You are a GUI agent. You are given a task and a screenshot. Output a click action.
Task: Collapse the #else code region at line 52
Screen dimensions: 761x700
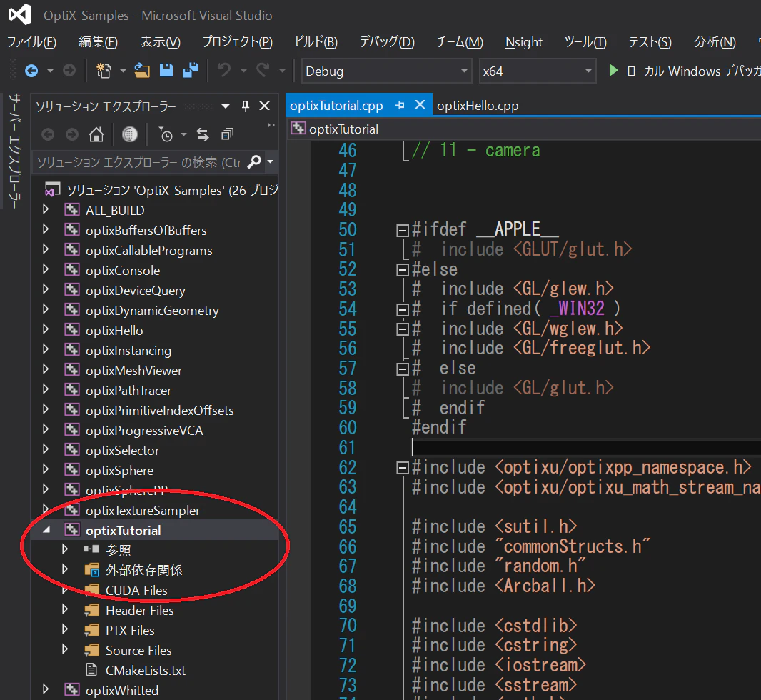pos(402,270)
